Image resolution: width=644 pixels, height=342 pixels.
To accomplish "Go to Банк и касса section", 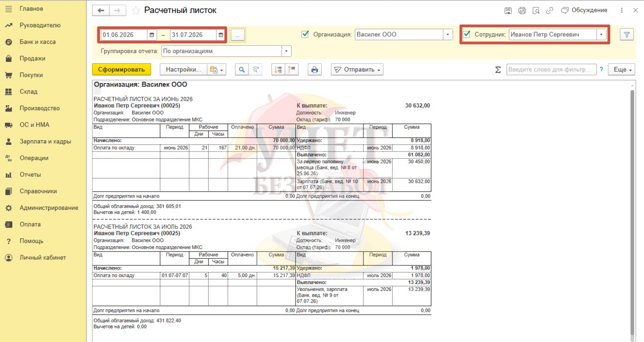I will [37, 42].
